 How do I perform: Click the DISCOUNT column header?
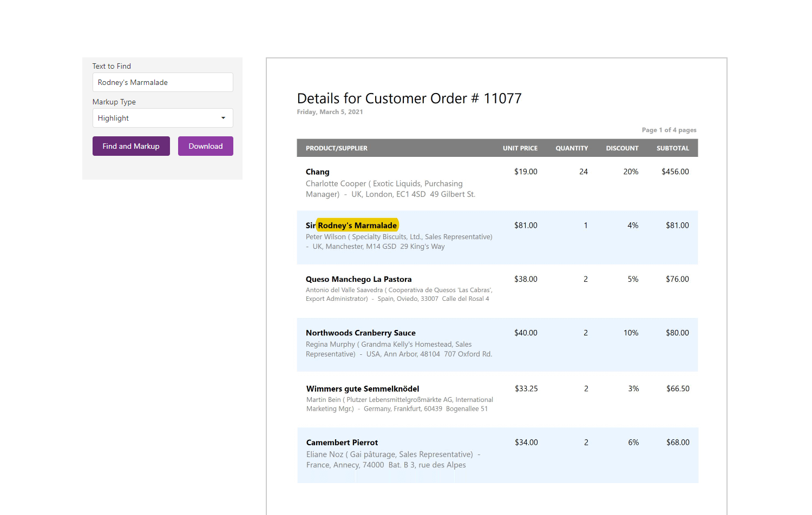[x=622, y=148]
